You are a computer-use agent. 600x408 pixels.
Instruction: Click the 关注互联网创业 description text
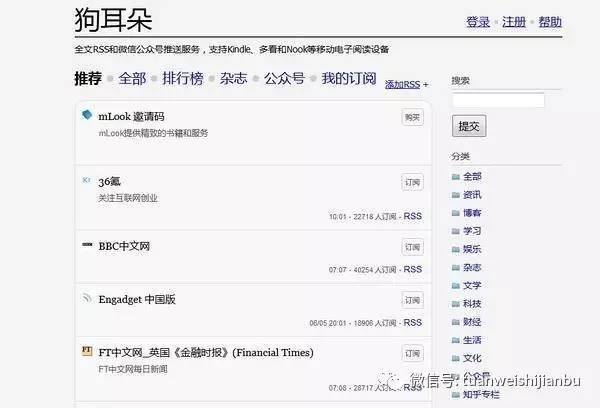(128, 198)
